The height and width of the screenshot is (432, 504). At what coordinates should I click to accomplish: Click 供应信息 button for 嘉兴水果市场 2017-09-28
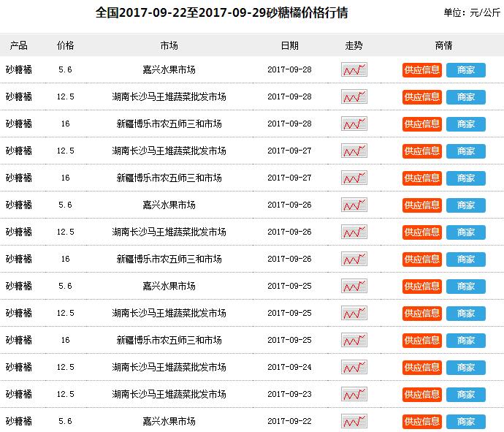coord(421,70)
